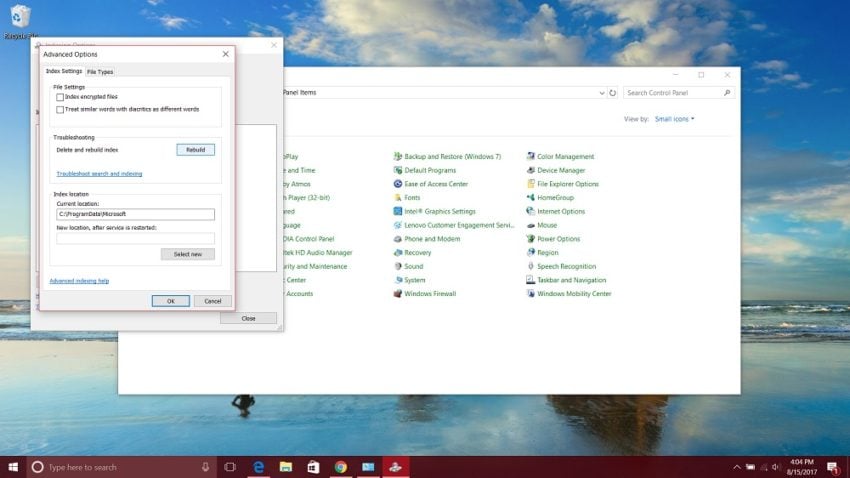The width and height of the screenshot is (850, 478).
Task: Open the battery icon in system tray
Action: (x=750, y=467)
